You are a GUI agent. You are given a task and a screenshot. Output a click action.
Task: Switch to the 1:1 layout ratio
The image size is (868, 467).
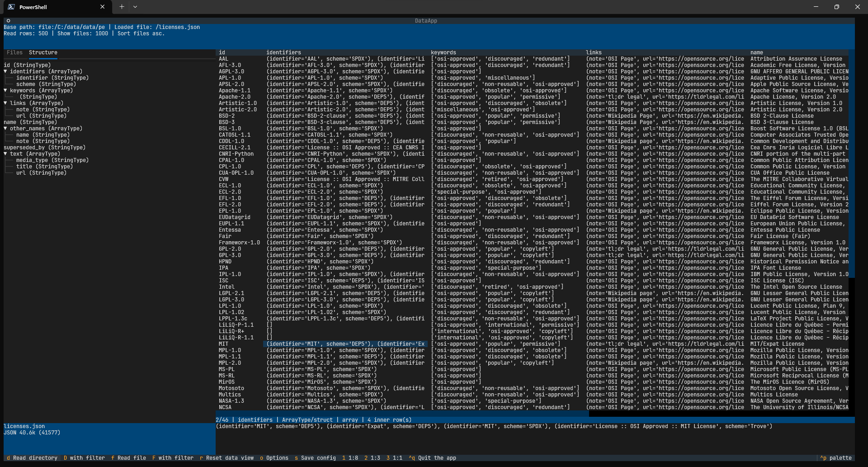pos(394,458)
